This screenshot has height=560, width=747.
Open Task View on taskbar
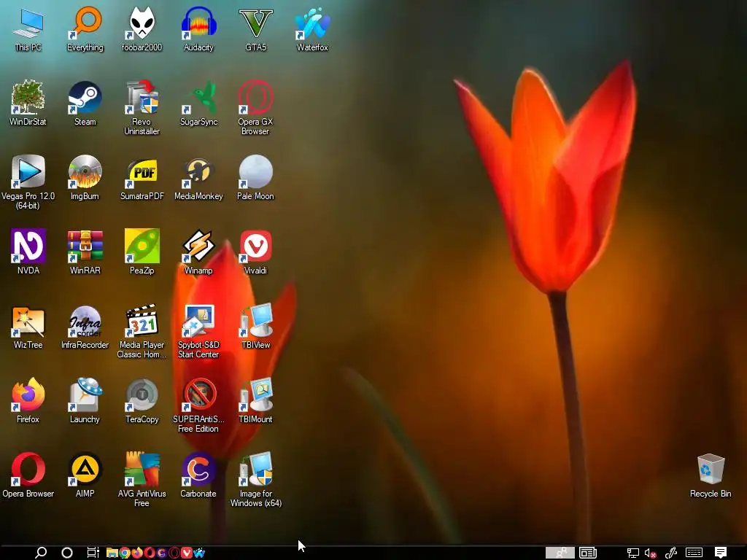pyautogui.click(x=93, y=553)
